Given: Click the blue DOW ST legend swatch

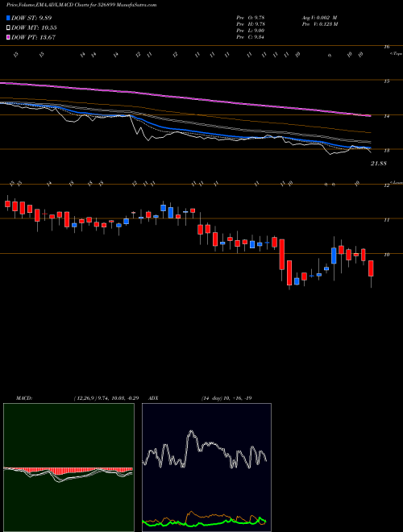Looking at the screenshot, I should point(9,18).
